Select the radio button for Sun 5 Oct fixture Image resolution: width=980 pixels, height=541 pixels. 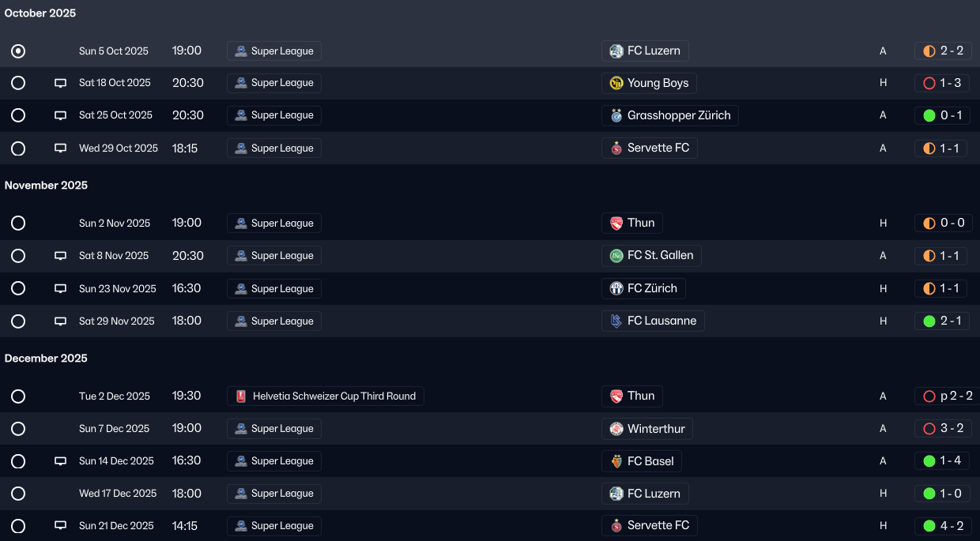(18, 51)
